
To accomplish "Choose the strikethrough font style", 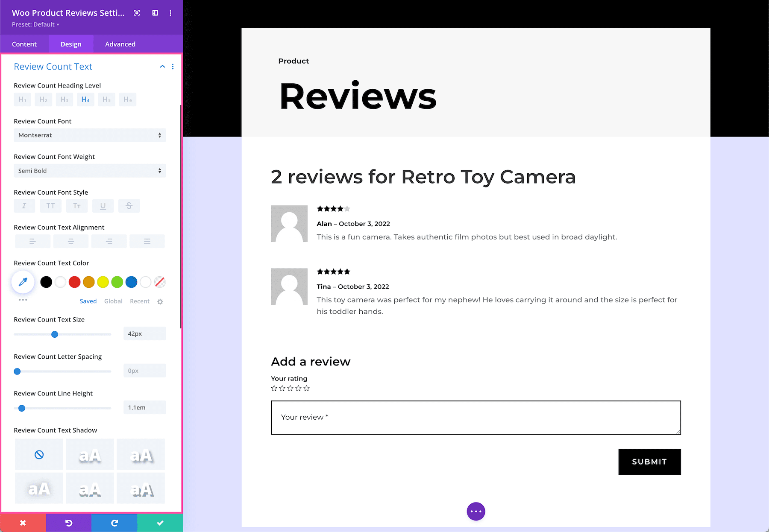I will click(129, 206).
